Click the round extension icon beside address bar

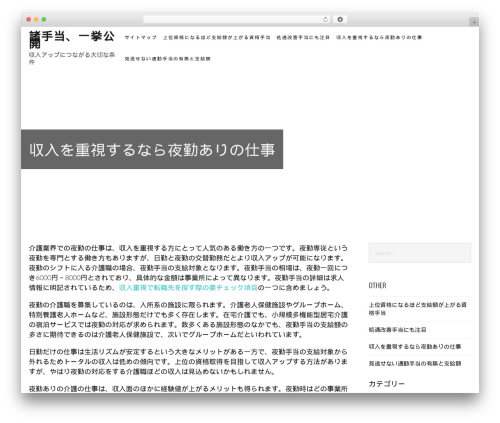(x=340, y=19)
